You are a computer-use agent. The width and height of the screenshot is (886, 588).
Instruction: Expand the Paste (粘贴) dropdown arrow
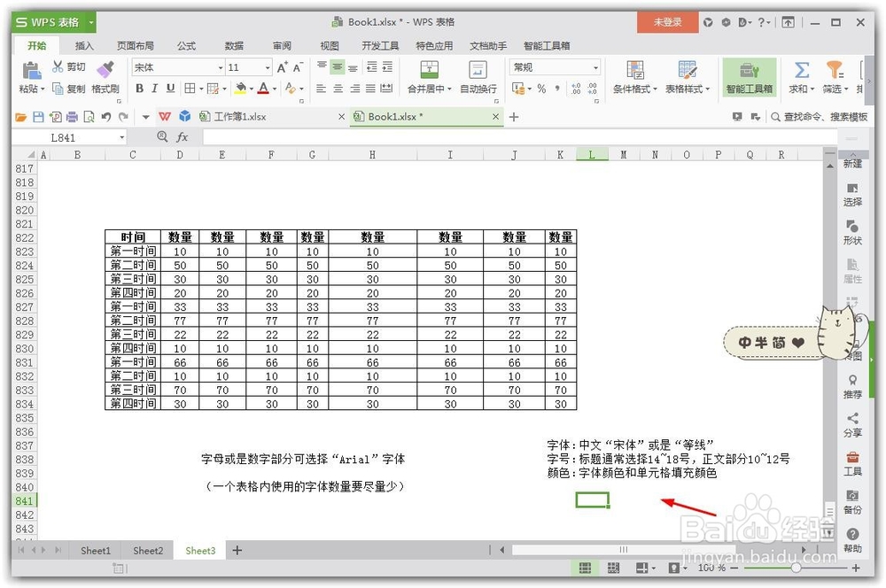click(43, 89)
